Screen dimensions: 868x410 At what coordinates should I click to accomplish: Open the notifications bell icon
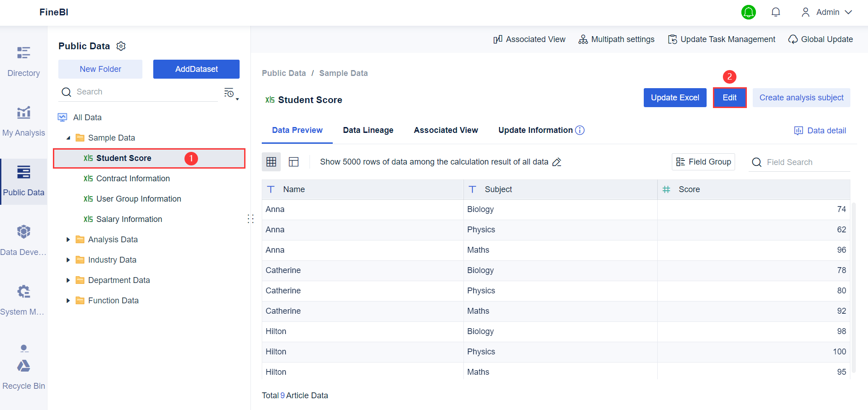[776, 12]
